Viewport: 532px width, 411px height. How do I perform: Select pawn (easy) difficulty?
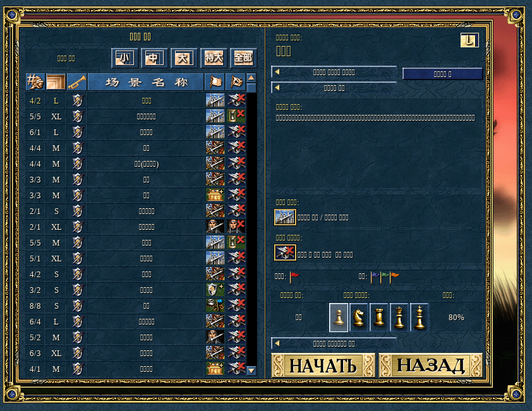point(339,318)
